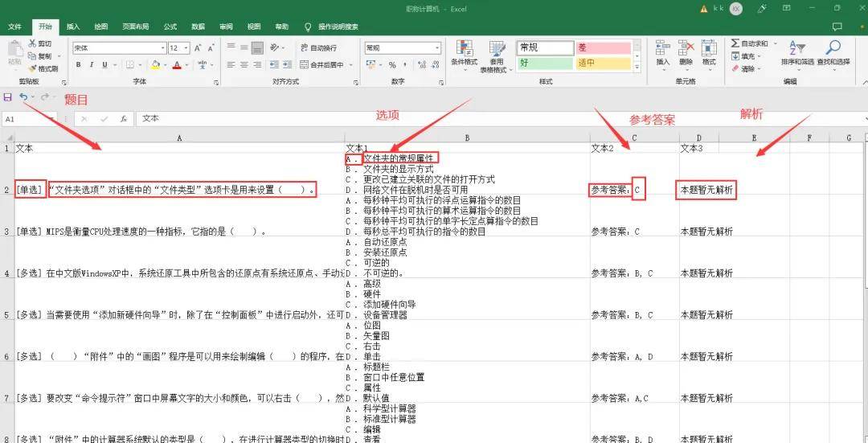The image size is (868, 443).
Task: Click the Find and Select (查找和选择) magnifier
Action: pyautogui.click(x=833, y=53)
